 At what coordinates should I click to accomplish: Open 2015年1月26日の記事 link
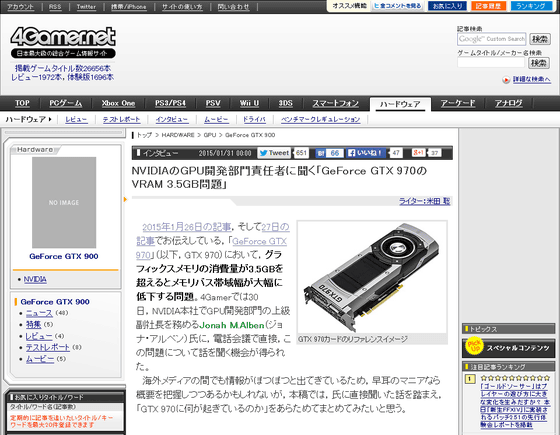[186, 227]
